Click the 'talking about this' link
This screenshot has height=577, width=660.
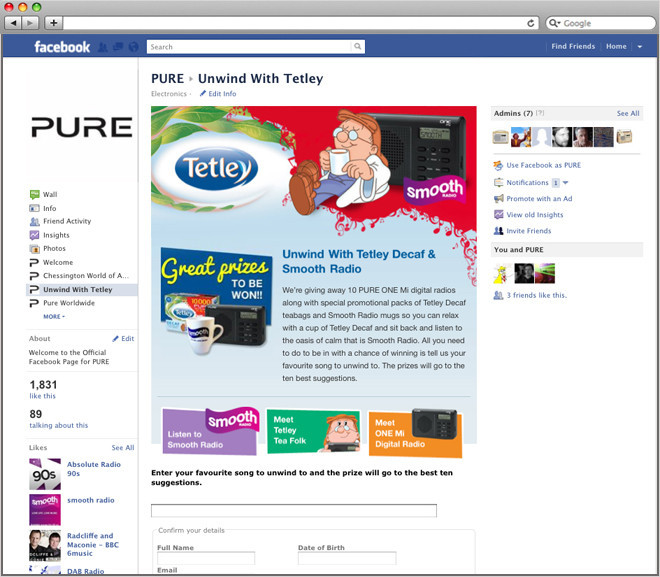59,425
